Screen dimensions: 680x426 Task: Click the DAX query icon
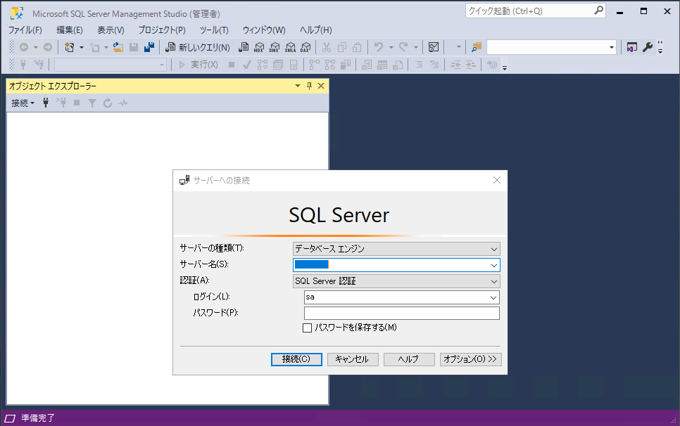coord(306,47)
